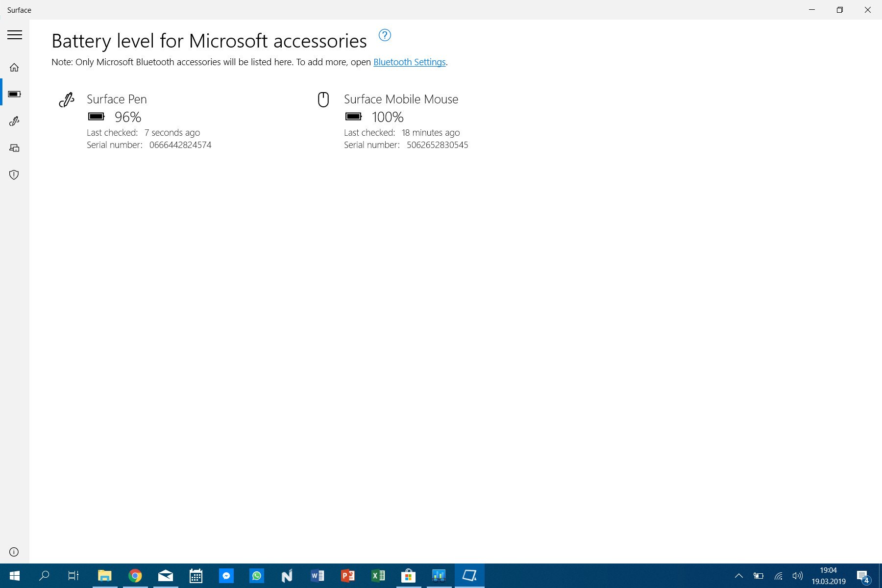Open the shield warranty sidebar icon
This screenshot has height=588, width=882.
click(14, 175)
